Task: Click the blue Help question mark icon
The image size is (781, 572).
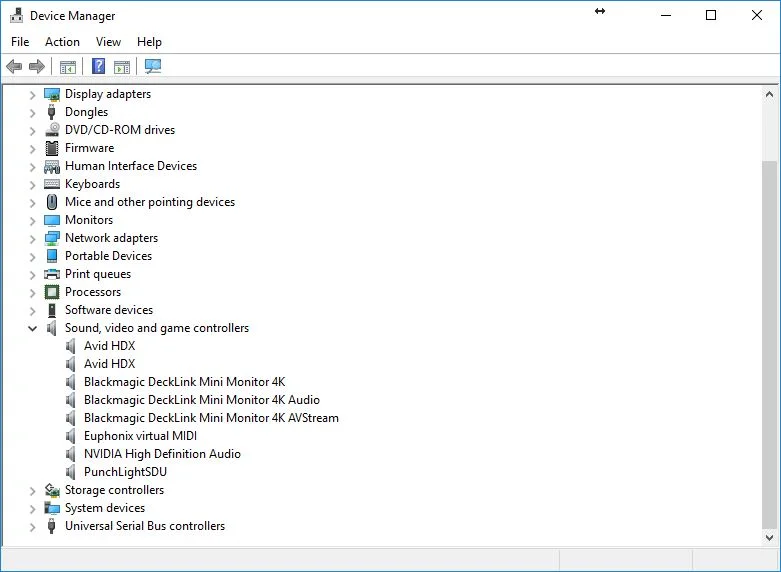Action: click(x=99, y=66)
